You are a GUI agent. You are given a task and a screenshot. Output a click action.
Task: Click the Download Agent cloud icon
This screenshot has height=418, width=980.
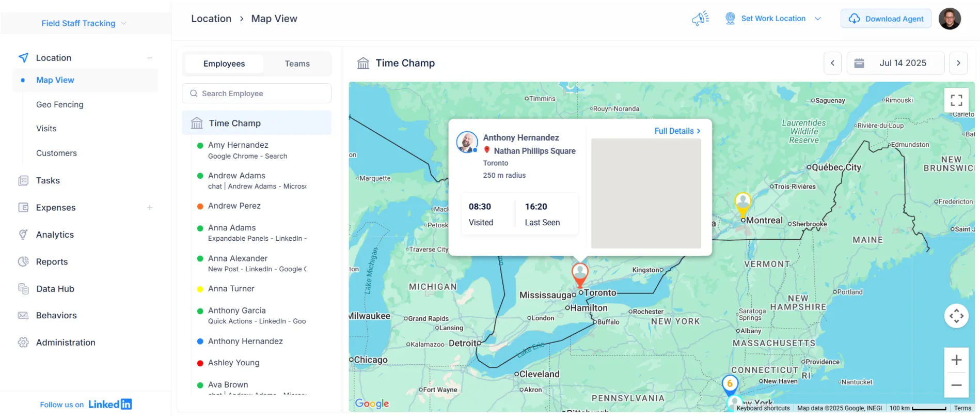pos(855,19)
